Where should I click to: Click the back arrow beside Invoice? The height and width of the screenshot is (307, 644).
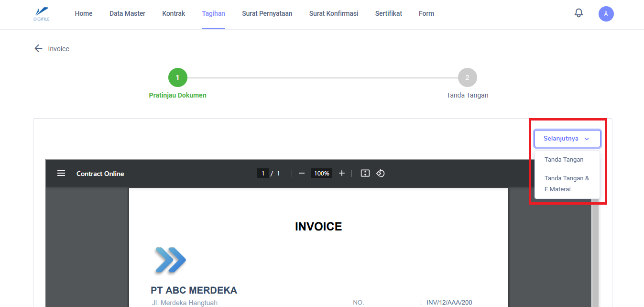pos(38,49)
